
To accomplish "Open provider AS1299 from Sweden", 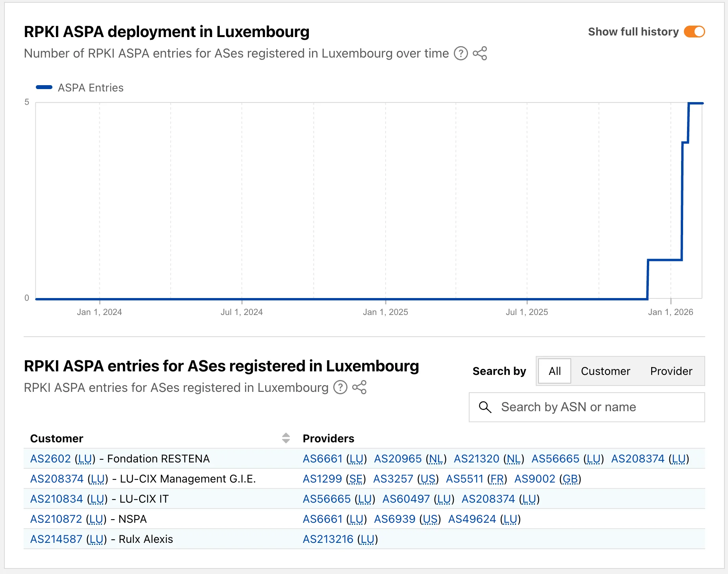I will [x=322, y=479].
